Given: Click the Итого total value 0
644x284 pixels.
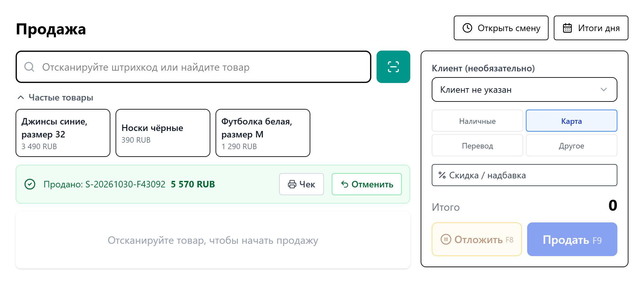Looking at the screenshot, I should coord(613,205).
